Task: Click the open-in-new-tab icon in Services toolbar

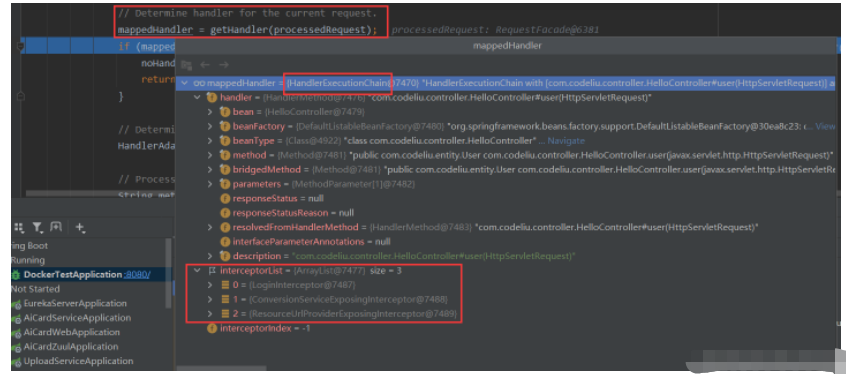Action: coord(56,227)
